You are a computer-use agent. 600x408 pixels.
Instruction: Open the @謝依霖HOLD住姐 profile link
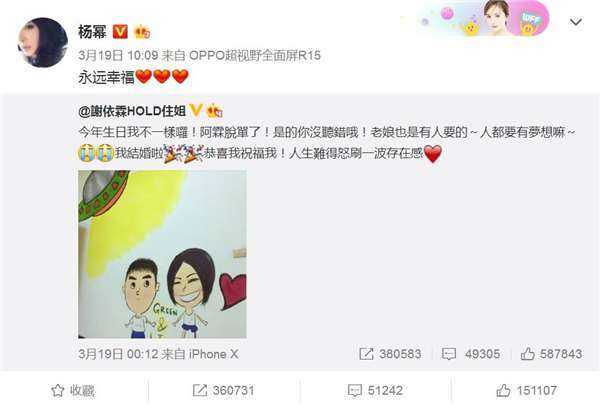coord(132,111)
